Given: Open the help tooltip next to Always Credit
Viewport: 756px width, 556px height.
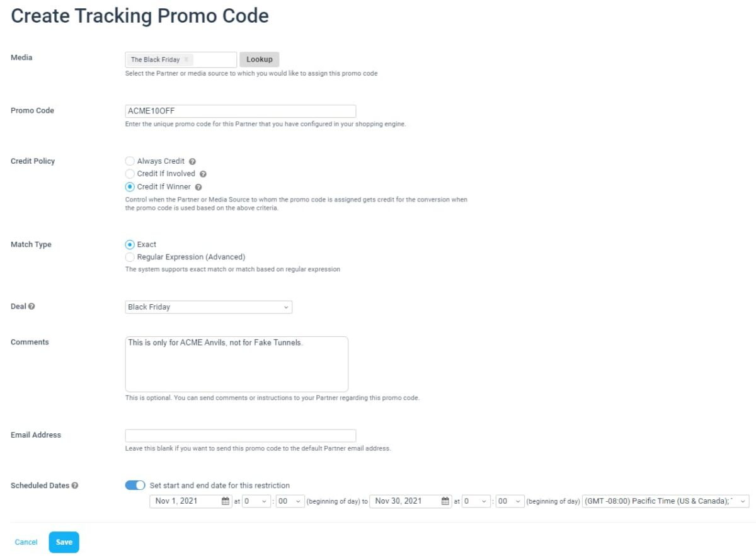Looking at the screenshot, I should 193,161.
